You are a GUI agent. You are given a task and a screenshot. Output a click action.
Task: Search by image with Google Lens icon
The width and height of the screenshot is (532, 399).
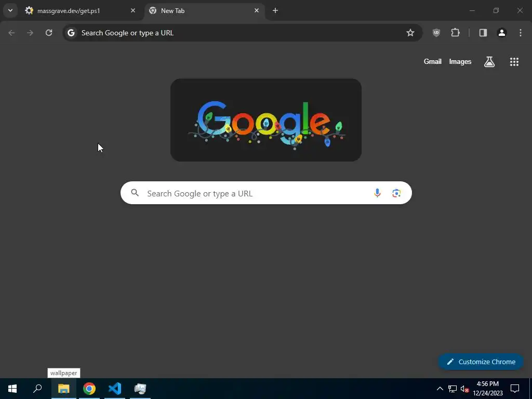pos(396,193)
